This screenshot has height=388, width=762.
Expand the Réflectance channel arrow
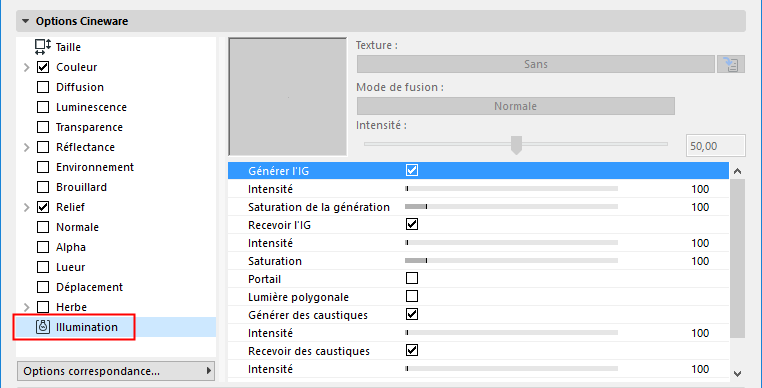coord(27,147)
